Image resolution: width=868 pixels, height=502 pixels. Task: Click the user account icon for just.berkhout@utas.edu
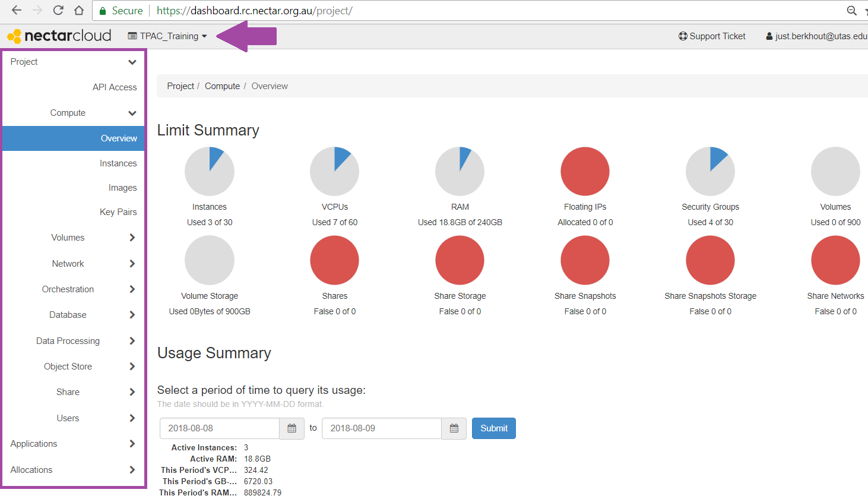coord(769,36)
